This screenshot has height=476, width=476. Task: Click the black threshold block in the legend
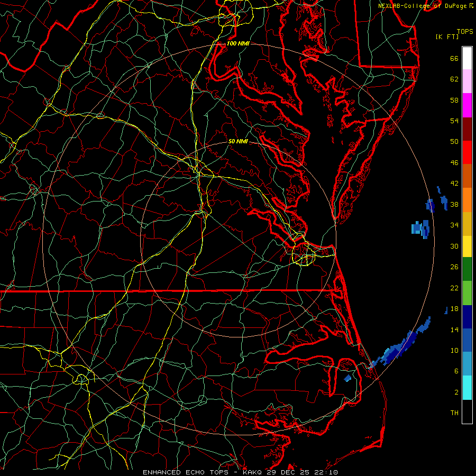coord(467,411)
